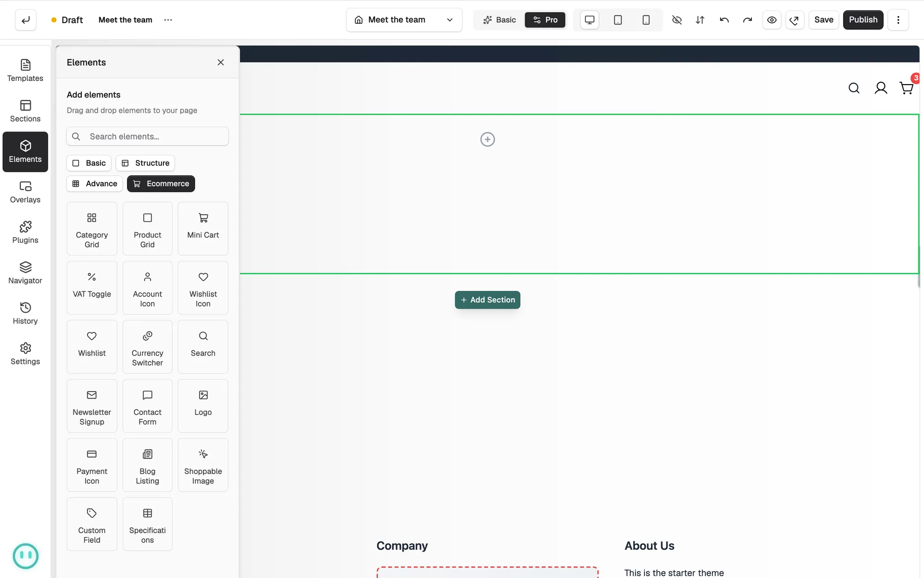Screen dimensions: 924x578
Task: Filter elements by Advance tab
Action: 95,184
